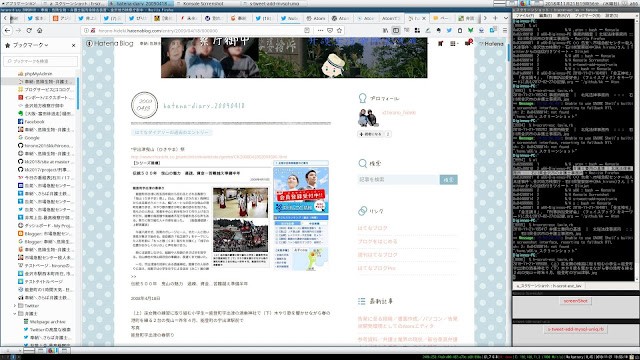Image resolution: width=640 pixels, height=360 pixels.
Task: Open the Hatena account menu in blog header
Action: coord(491,43)
